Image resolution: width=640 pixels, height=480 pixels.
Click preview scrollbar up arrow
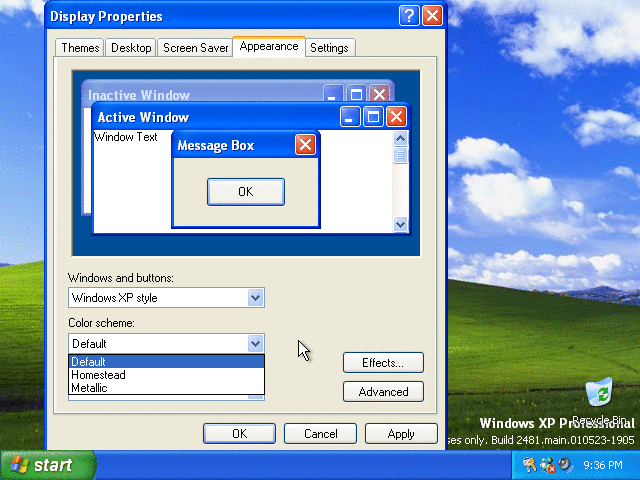(400, 139)
